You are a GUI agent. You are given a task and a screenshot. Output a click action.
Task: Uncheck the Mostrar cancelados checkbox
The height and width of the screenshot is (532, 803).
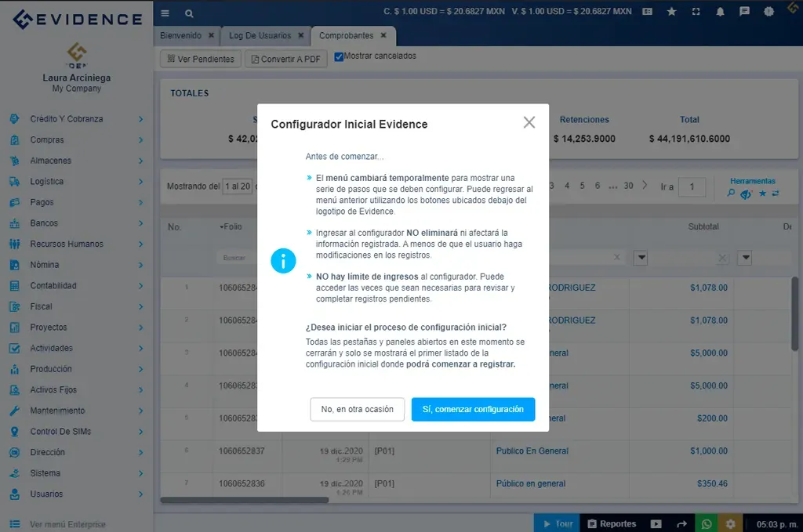click(339, 56)
